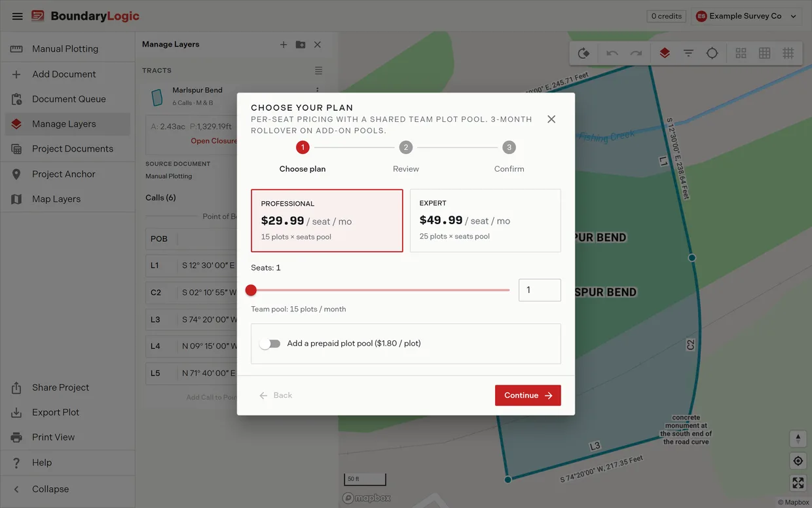Click the BoundaryLogic logo
Screen dimensions: 812x508
tap(85, 16)
